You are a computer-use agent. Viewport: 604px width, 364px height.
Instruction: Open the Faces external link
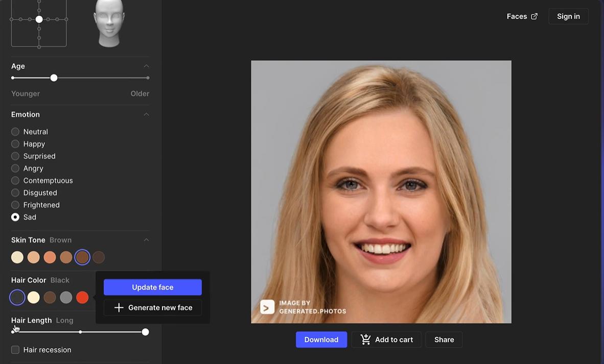pyautogui.click(x=522, y=16)
